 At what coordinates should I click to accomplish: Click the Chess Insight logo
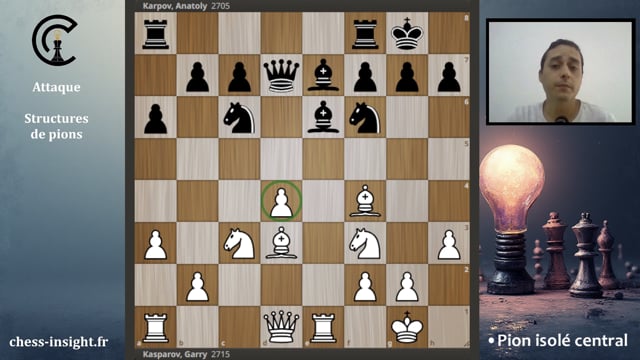[x=55, y=40]
